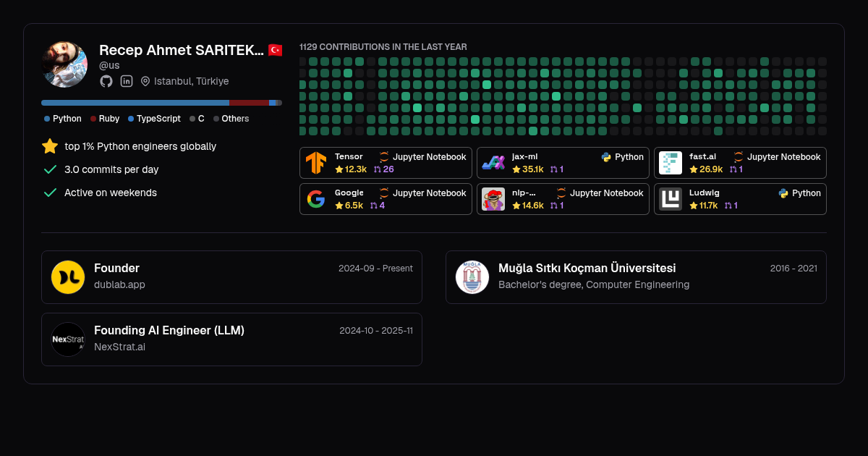Open the GitHub profile icon
868x456 pixels.
[x=106, y=81]
